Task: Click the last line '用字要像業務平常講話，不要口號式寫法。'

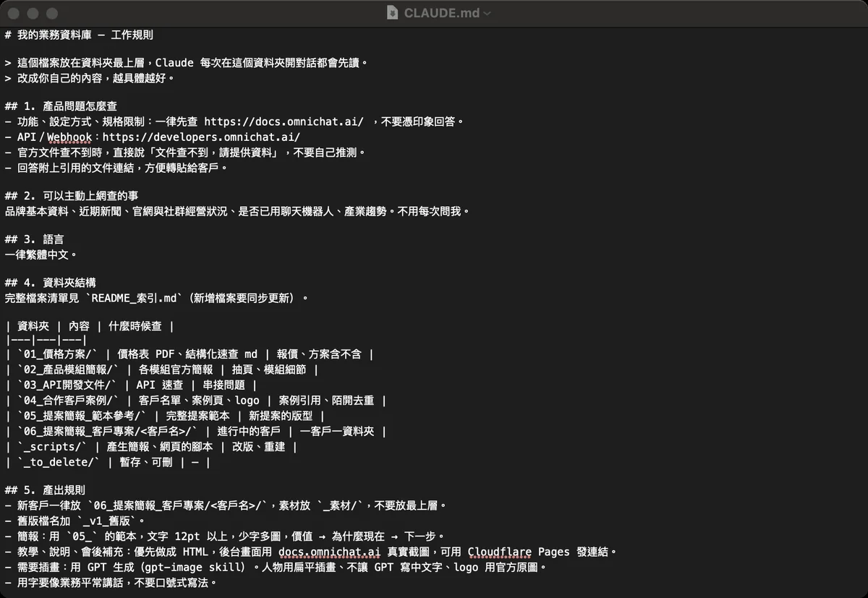Action: point(111,582)
